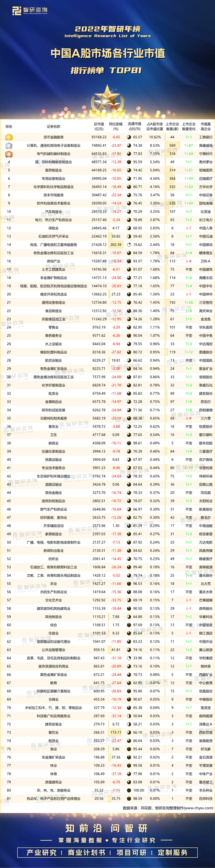Click the 工商银行 company cell
The image size is (215, 868).
pyautogui.click(x=206, y=137)
